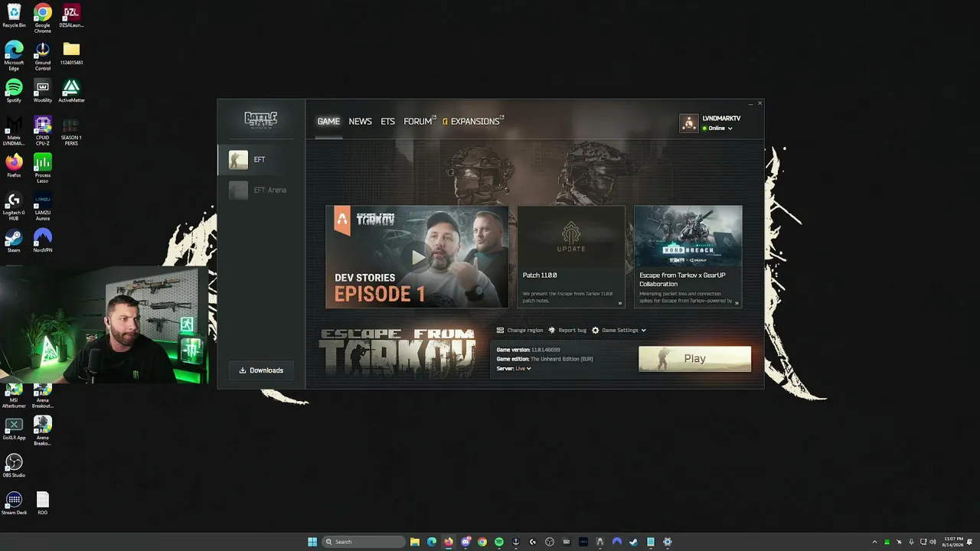Screen dimensions: 980x551
Task: Switch to the NEWS tab
Action: tap(360, 121)
